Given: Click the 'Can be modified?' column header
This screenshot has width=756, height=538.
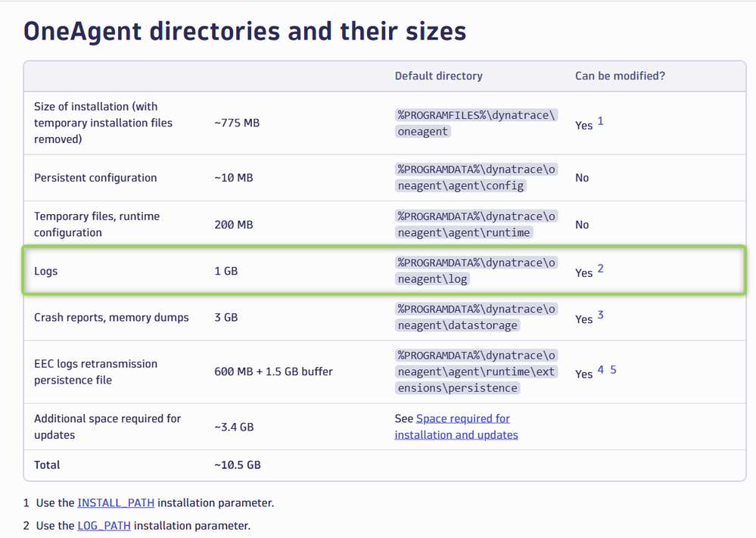Looking at the screenshot, I should (620, 76).
